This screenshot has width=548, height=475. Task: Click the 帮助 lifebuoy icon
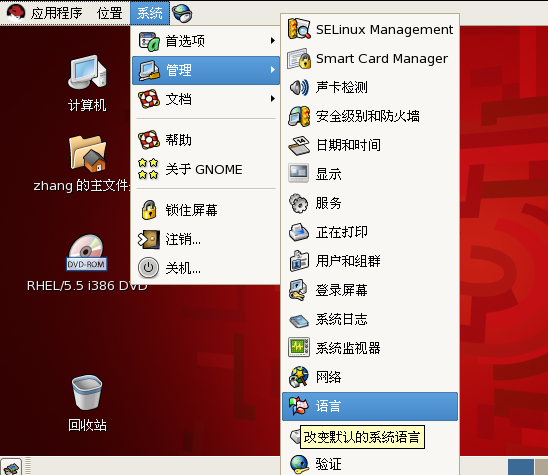point(149,140)
